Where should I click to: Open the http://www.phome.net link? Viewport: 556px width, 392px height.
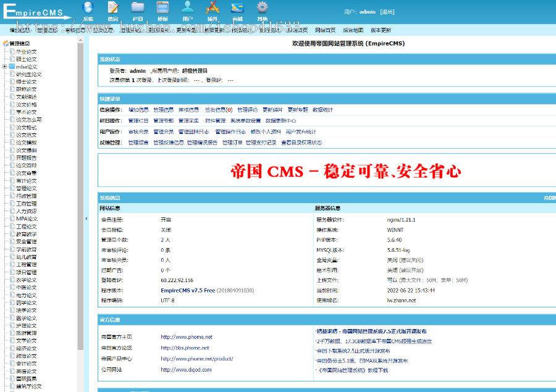[187, 337]
